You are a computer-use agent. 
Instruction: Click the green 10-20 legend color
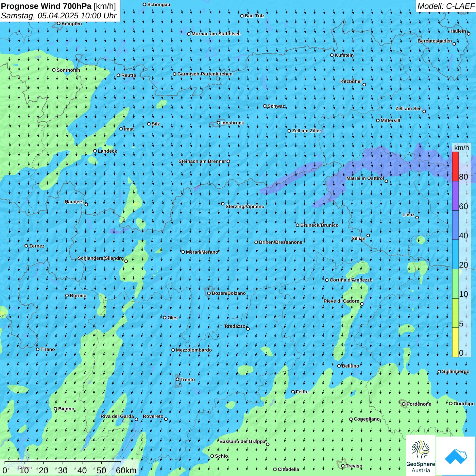coord(455,284)
